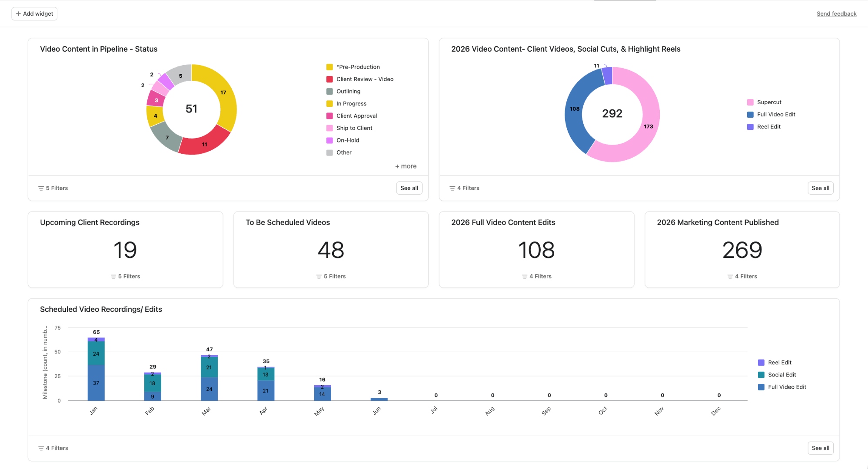Viewport: 868px width, 469px height.
Task: Open See all on Scheduled Video Recordings widget
Action: (x=820, y=448)
